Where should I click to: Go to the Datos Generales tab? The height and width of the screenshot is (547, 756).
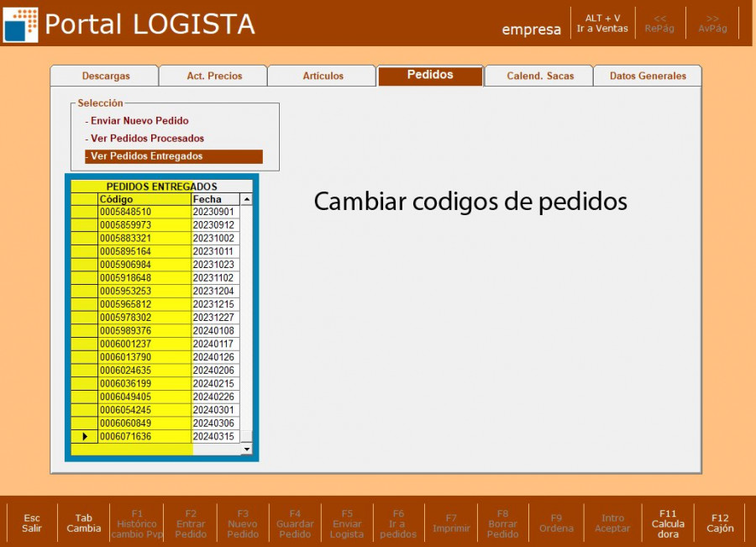pyautogui.click(x=648, y=76)
